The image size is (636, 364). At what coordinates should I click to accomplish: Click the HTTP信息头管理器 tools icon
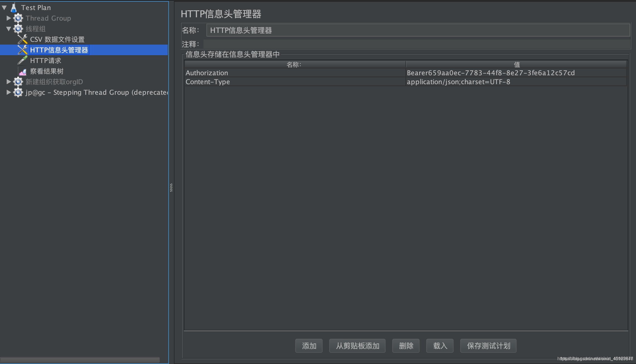pyautogui.click(x=22, y=50)
